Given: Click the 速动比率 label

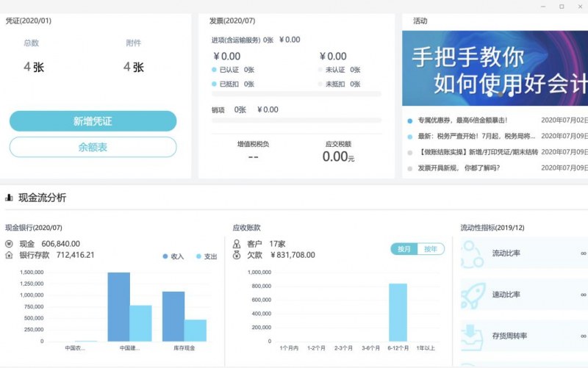Looking at the screenshot, I should tap(506, 295).
